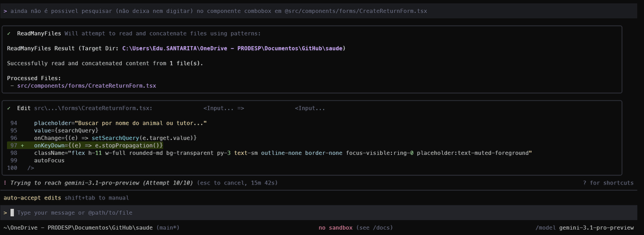Click the onChange setSearchQuery code line
Screen dimensions: 644x235
(115, 138)
